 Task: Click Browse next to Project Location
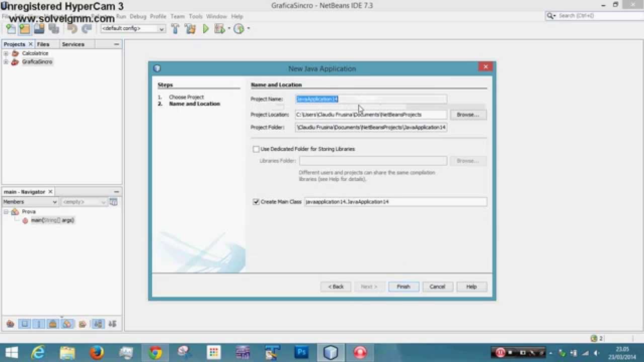pyautogui.click(x=468, y=115)
